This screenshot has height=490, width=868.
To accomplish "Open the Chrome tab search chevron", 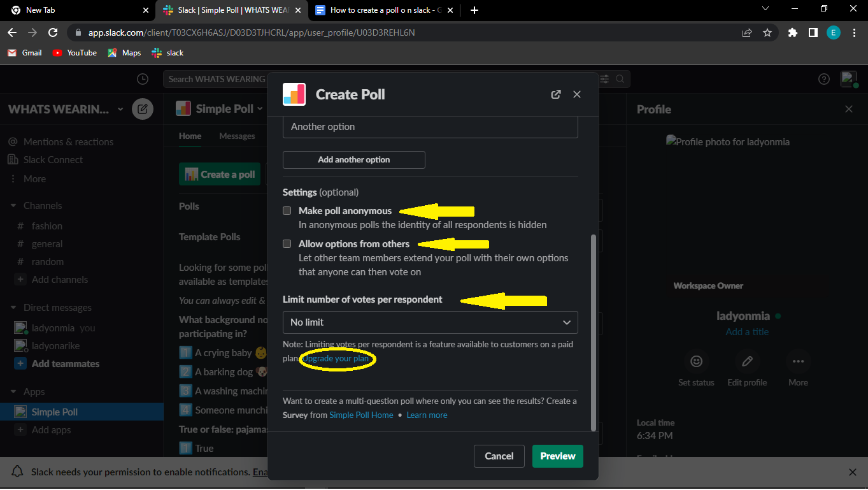I will (765, 9).
